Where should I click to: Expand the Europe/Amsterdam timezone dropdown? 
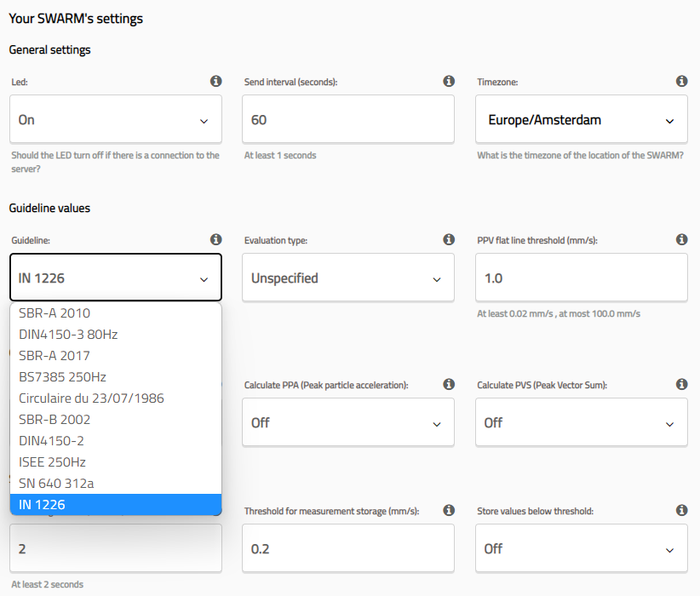pos(581,120)
